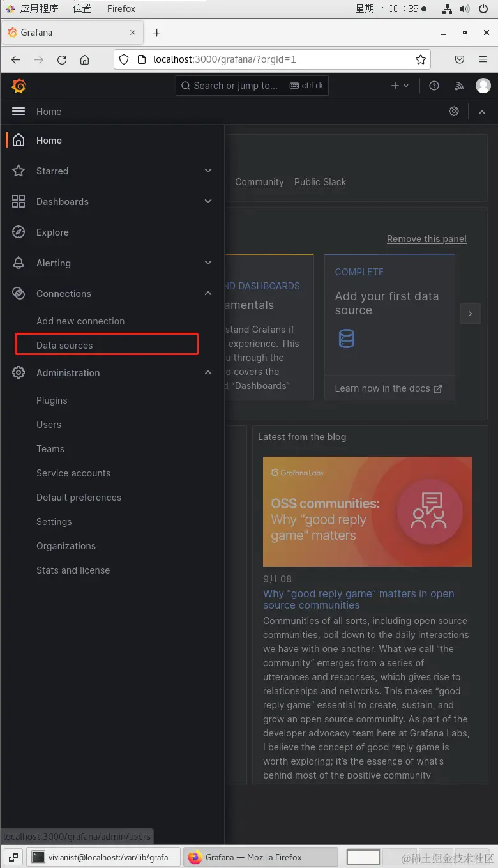Image resolution: width=498 pixels, height=868 pixels.
Task: Click the Connections icon in the sidebar
Action: tap(19, 294)
